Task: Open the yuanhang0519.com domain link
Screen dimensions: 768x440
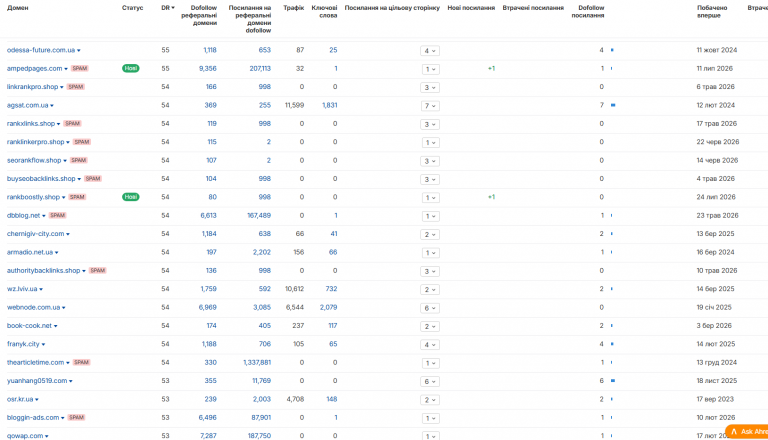Action: [37, 381]
